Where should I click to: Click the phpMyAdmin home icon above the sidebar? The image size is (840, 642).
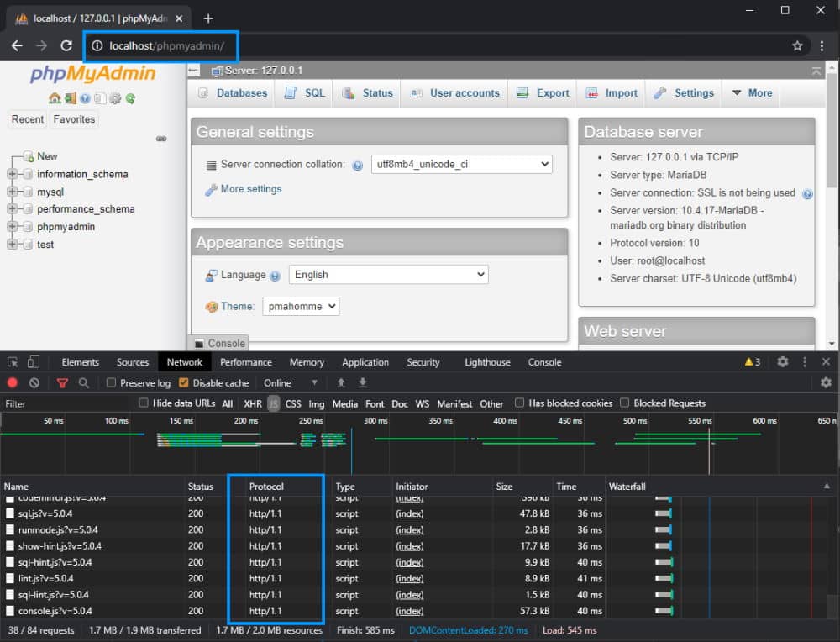(55, 98)
